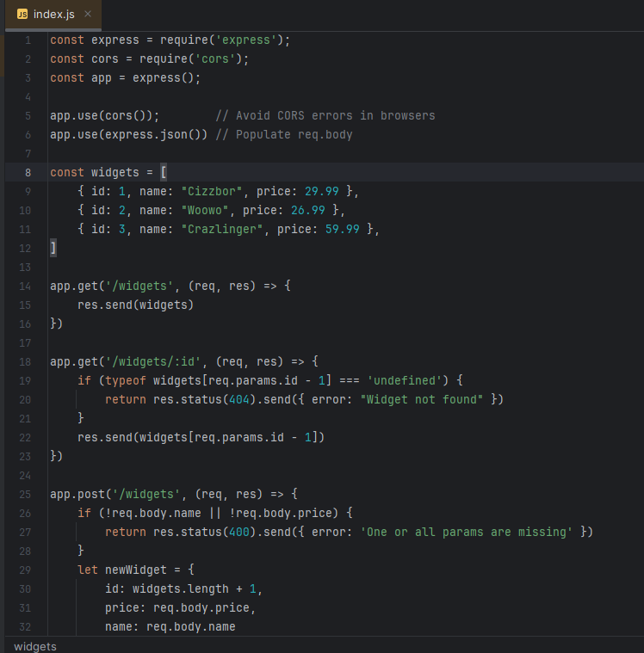This screenshot has width=644, height=653.
Task: Click 'express' string on line 1
Action: (246, 40)
